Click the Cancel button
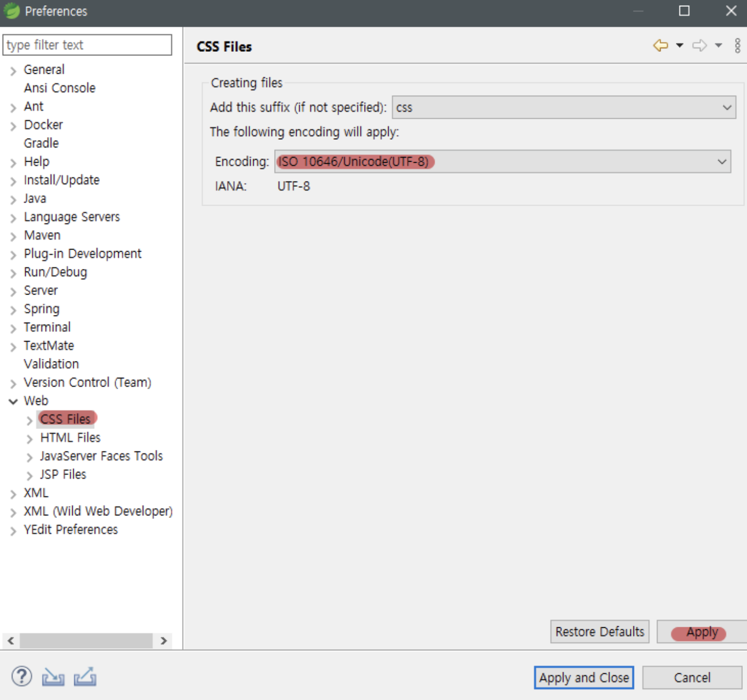The width and height of the screenshot is (747, 700). click(x=692, y=678)
